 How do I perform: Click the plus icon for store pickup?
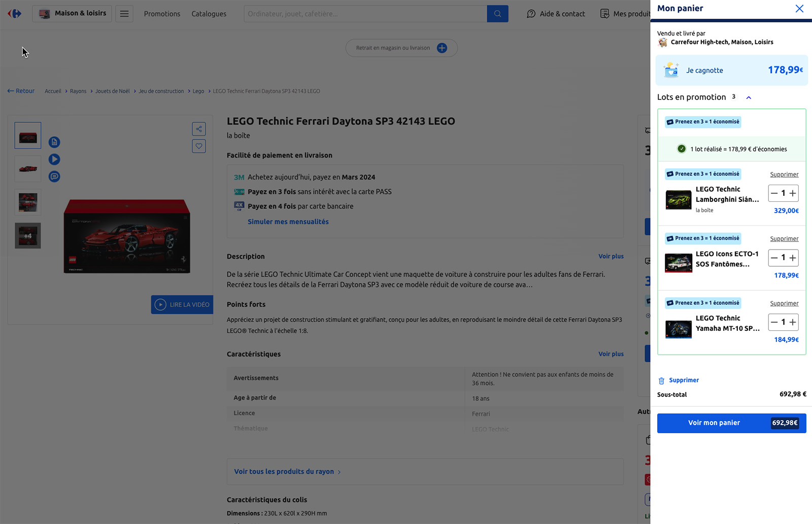pyautogui.click(x=442, y=48)
